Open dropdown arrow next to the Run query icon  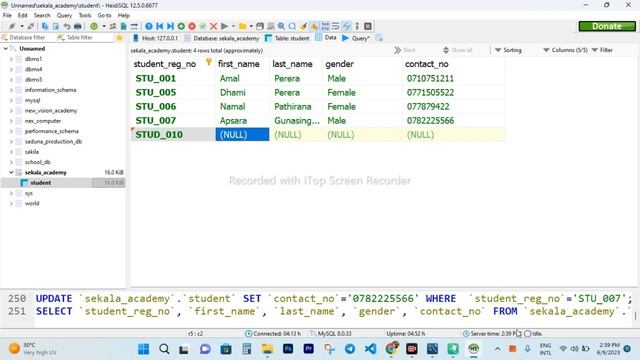(233, 26)
